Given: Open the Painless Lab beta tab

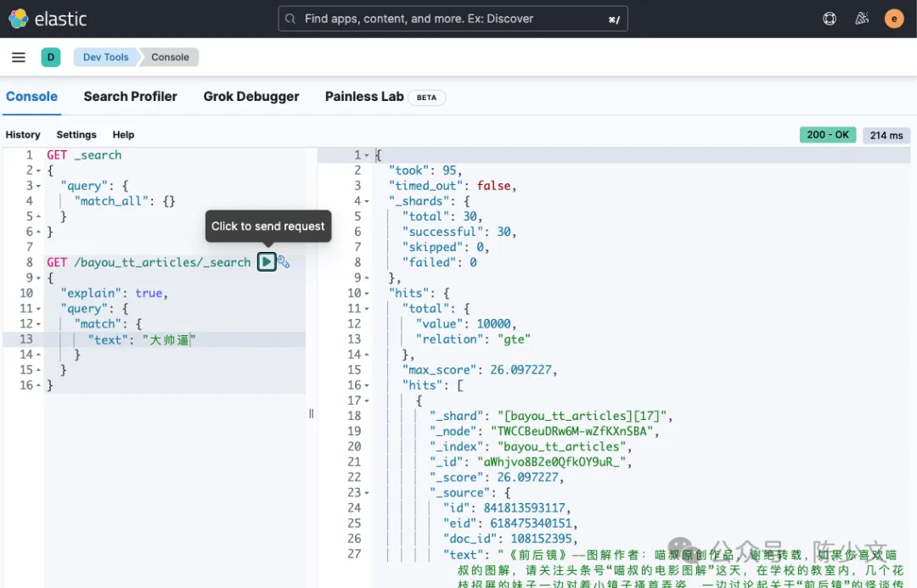Looking at the screenshot, I should tap(363, 97).
